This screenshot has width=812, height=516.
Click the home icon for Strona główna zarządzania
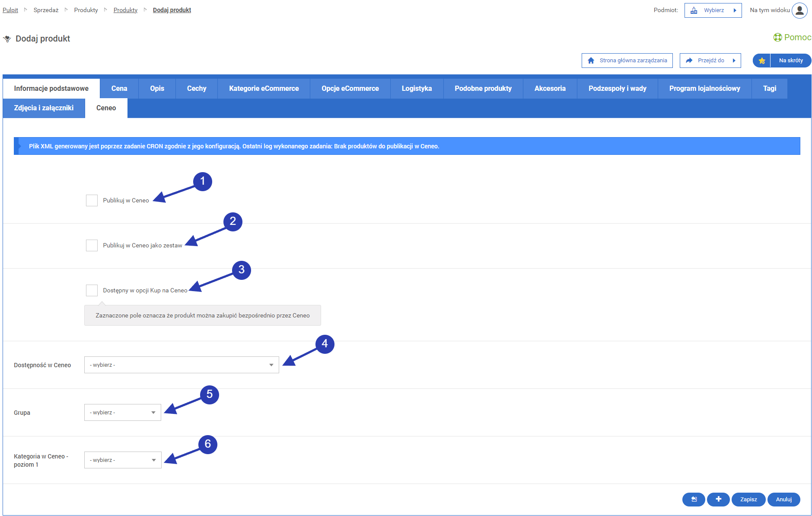591,61
